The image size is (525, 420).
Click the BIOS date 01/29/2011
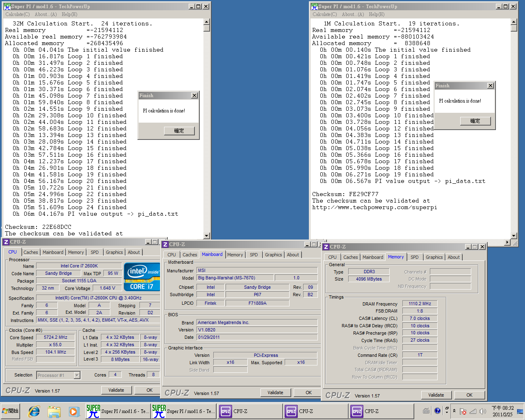(257, 338)
